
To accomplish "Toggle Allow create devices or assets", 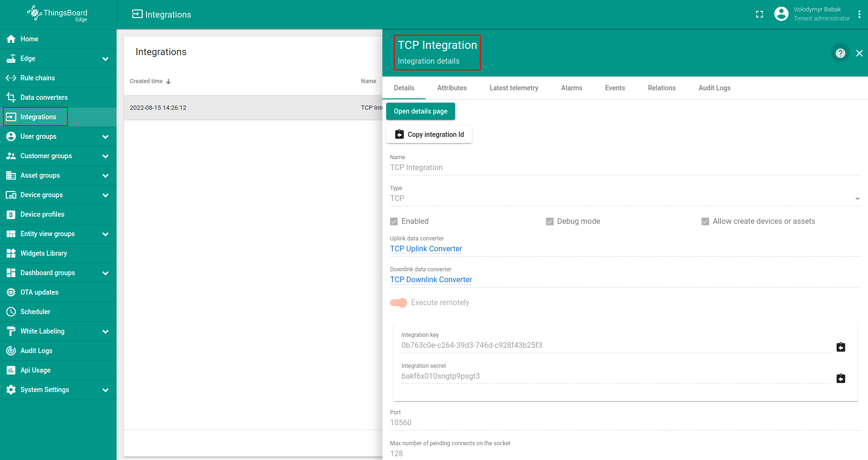I will (705, 221).
